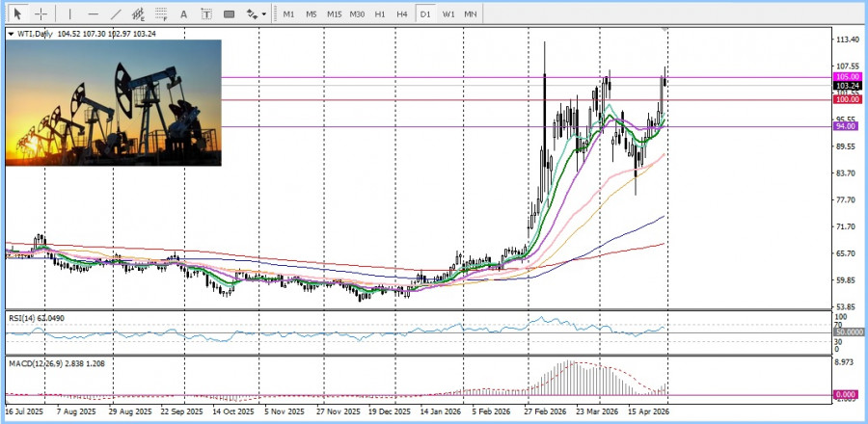The height and width of the screenshot is (424, 868).
Task: Select the trendline drawing tool
Action: (116, 14)
